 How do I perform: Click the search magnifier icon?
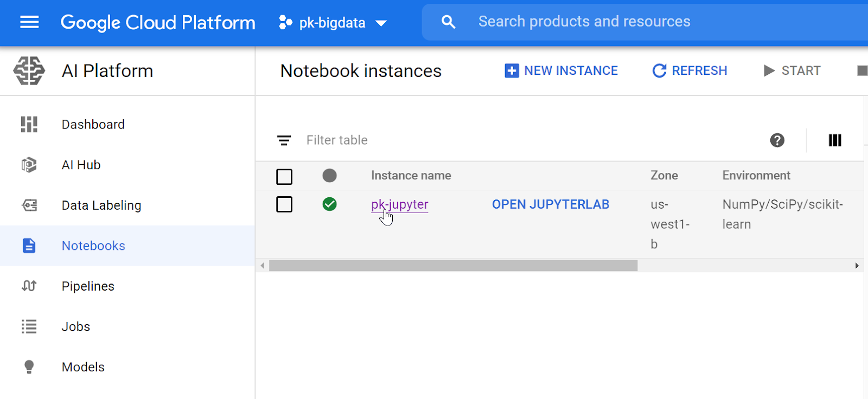pyautogui.click(x=448, y=22)
